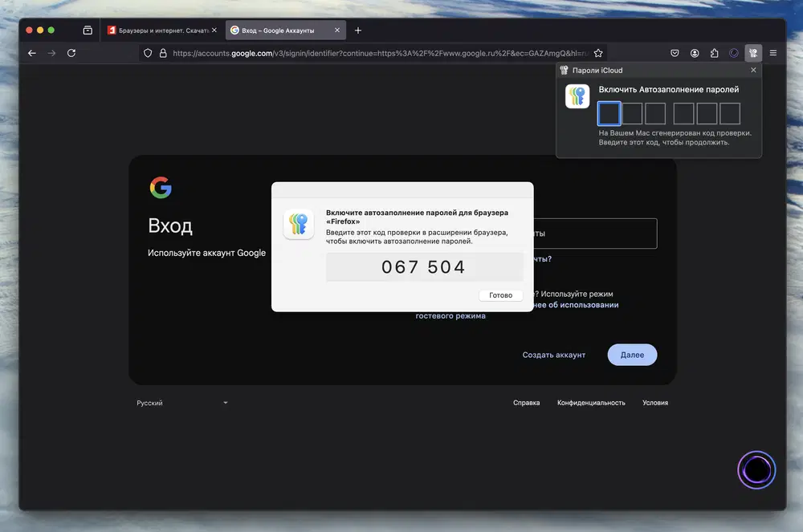Click the floating purple assistant circle
Image resolution: width=803 pixels, height=532 pixels.
coord(756,469)
